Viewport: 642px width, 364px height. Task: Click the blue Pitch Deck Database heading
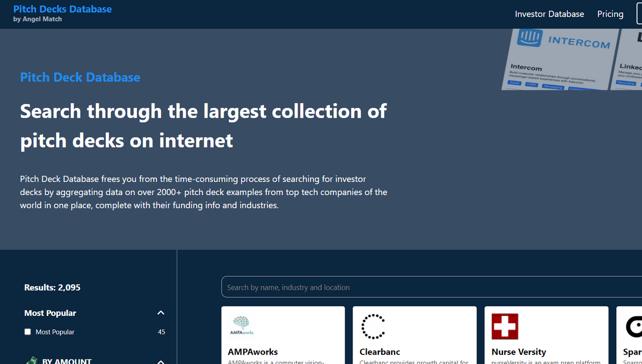pos(80,77)
